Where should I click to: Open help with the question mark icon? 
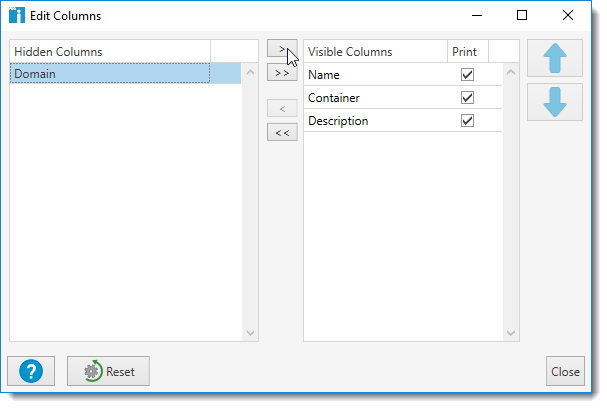[x=31, y=371]
